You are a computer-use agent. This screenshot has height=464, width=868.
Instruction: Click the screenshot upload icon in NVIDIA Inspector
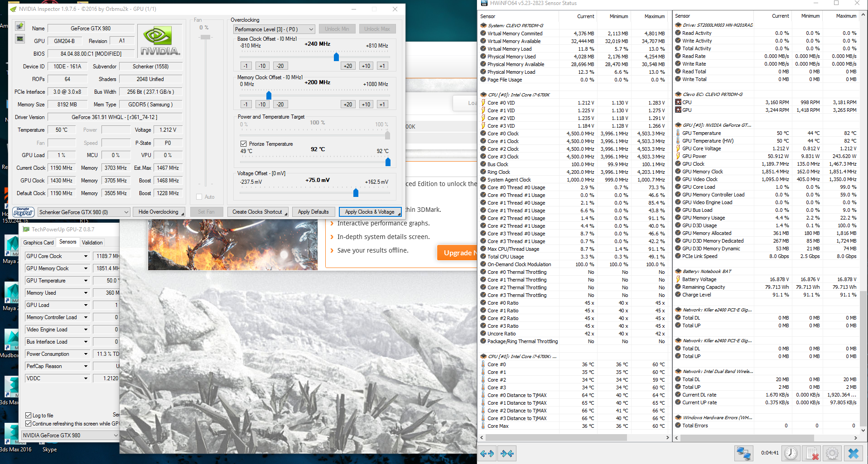[20, 26]
